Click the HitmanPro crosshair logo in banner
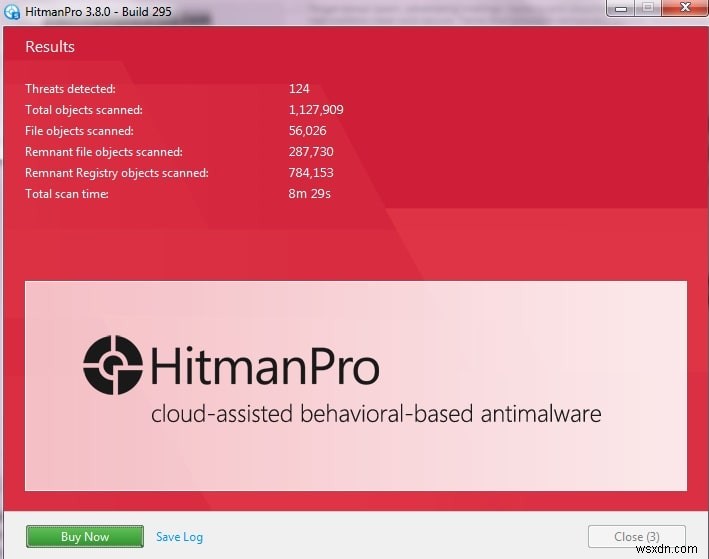 coord(112,365)
